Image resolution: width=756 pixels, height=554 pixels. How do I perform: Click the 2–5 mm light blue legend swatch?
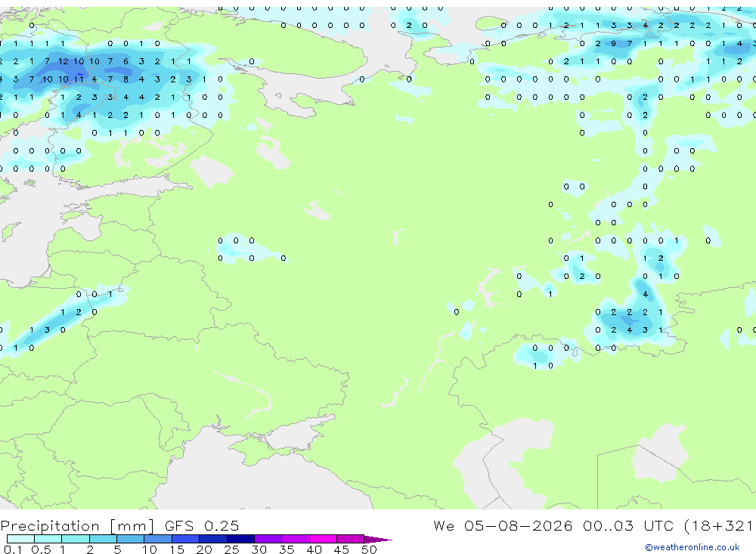coord(103,539)
